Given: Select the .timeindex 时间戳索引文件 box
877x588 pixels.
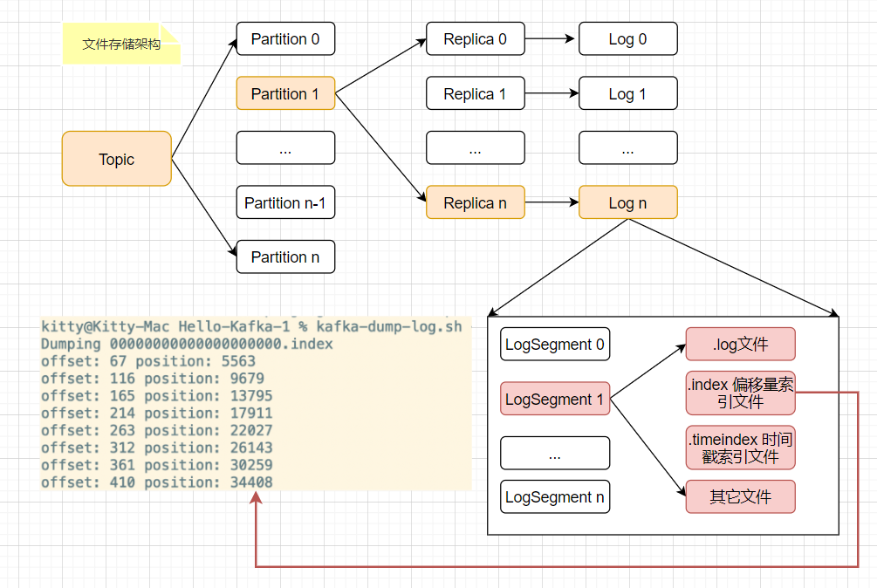Looking at the screenshot, I should coord(741,448).
